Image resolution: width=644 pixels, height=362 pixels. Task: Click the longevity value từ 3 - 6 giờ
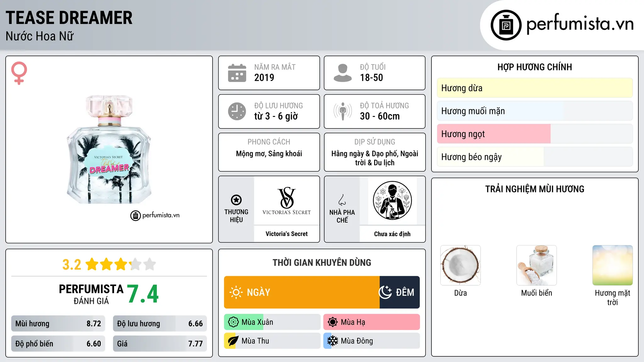276,116
